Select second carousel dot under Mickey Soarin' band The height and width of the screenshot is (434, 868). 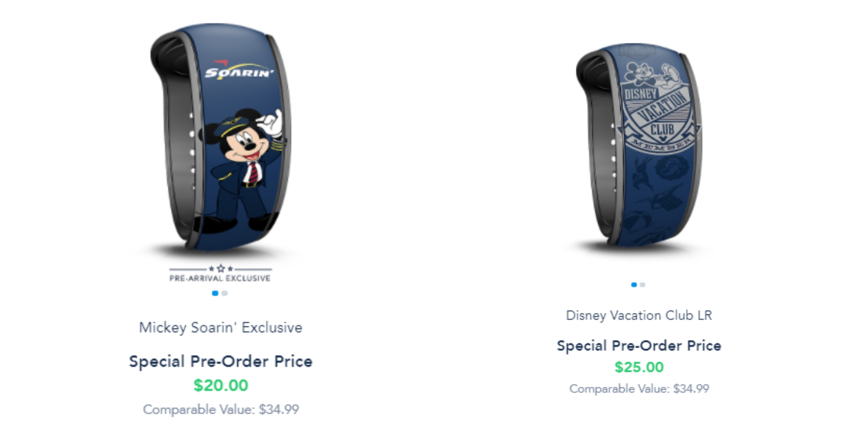point(225,294)
